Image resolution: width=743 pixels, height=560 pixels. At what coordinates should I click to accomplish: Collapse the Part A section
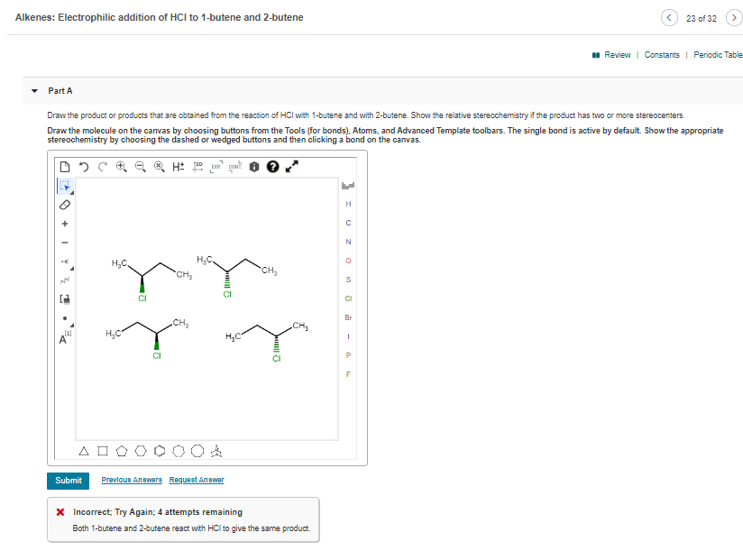(33, 90)
